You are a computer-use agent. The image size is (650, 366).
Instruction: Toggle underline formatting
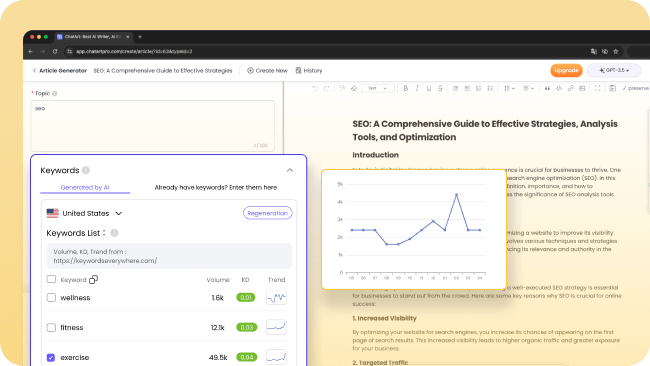coord(429,88)
